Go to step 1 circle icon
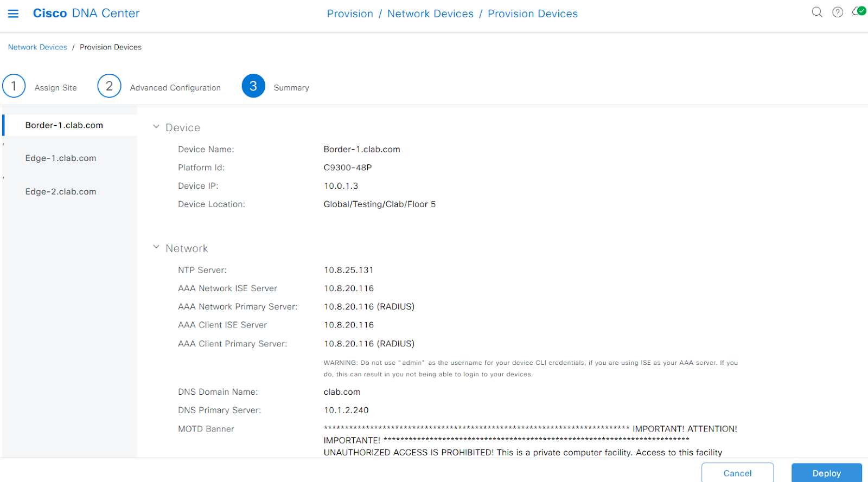868x482 pixels. [x=14, y=86]
